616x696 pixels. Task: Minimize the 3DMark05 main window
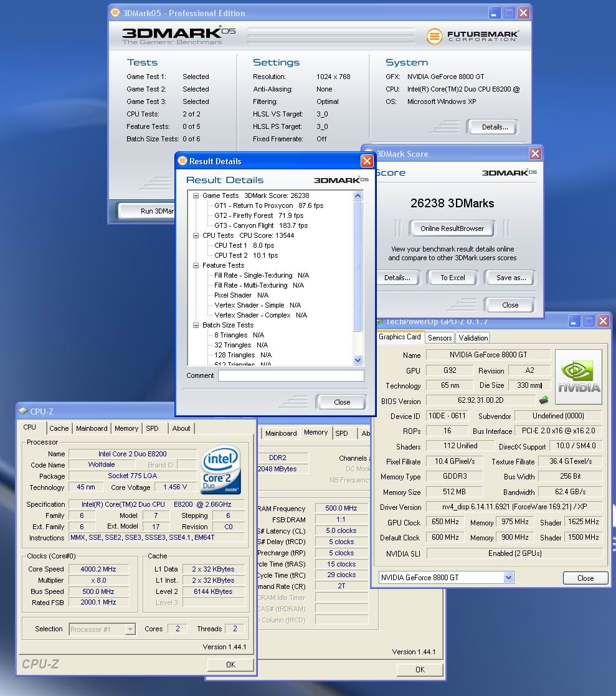coord(495,13)
